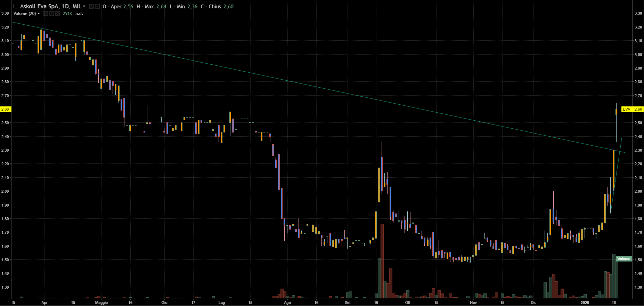Click the 'Nov' date label on time axis
Viewport: 644px width, 306px height.
coord(473,303)
